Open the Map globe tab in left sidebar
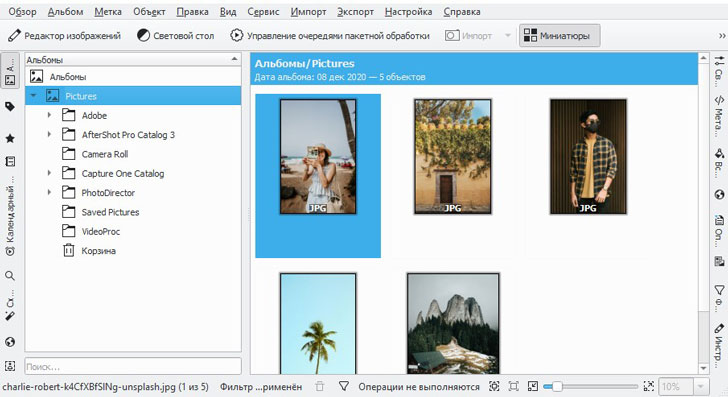Image resolution: width=728 pixels, height=397 pixels. pyautogui.click(x=10, y=342)
